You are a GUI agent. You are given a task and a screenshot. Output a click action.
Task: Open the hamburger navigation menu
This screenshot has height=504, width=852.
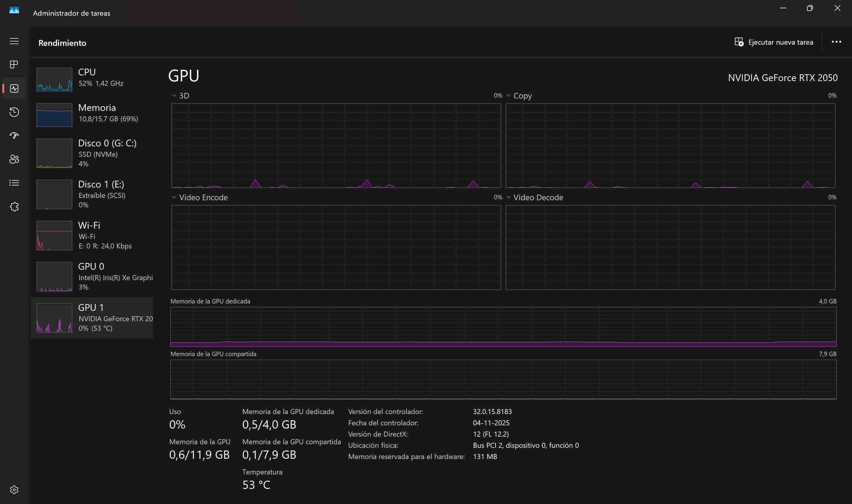point(14,41)
